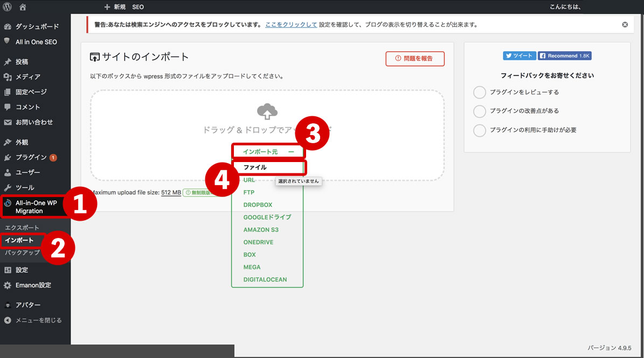Choose FTP as import source
This screenshot has height=358, width=644.
pyautogui.click(x=249, y=192)
